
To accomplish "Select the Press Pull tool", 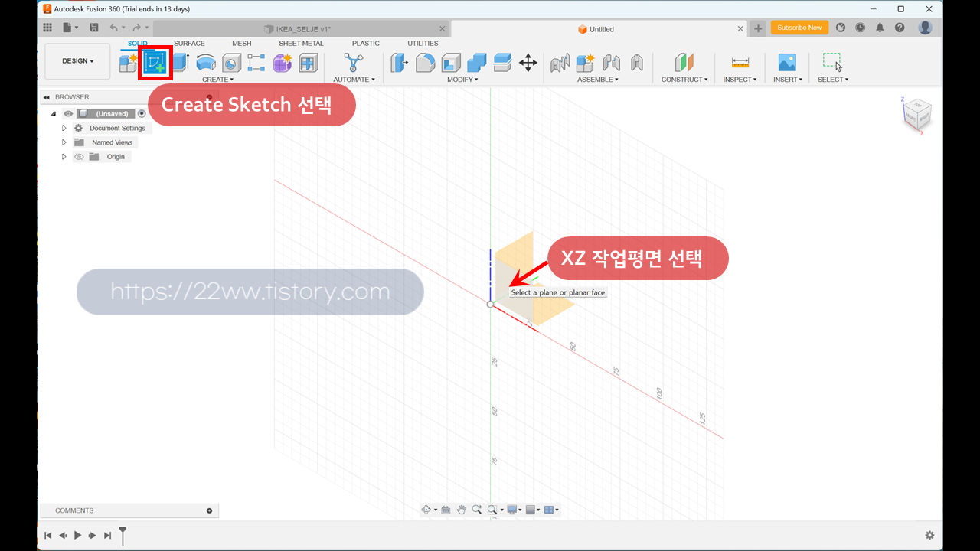I will 400,63.
